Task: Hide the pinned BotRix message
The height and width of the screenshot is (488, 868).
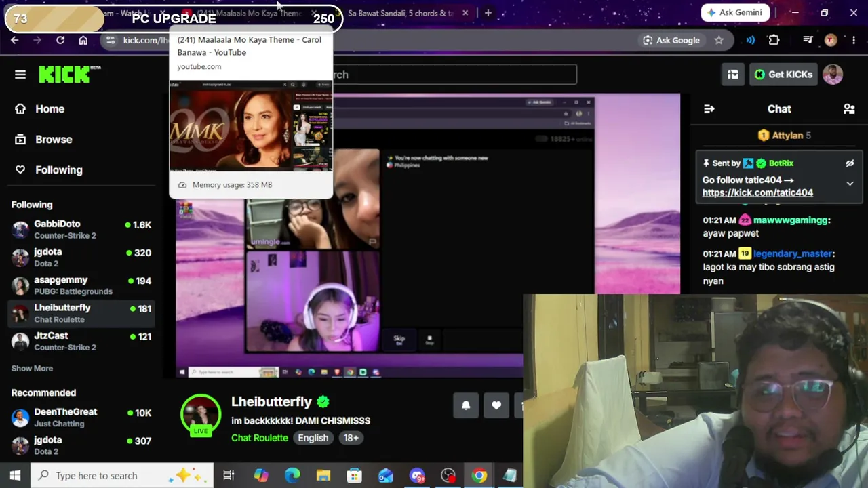Action: pyautogui.click(x=850, y=163)
